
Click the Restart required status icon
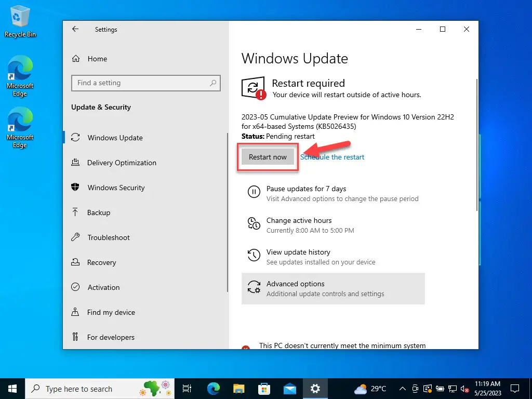(x=254, y=88)
